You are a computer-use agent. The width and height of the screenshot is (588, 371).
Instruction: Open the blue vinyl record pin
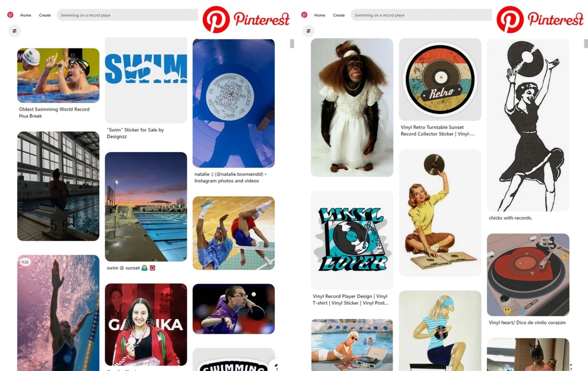(x=233, y=103)
